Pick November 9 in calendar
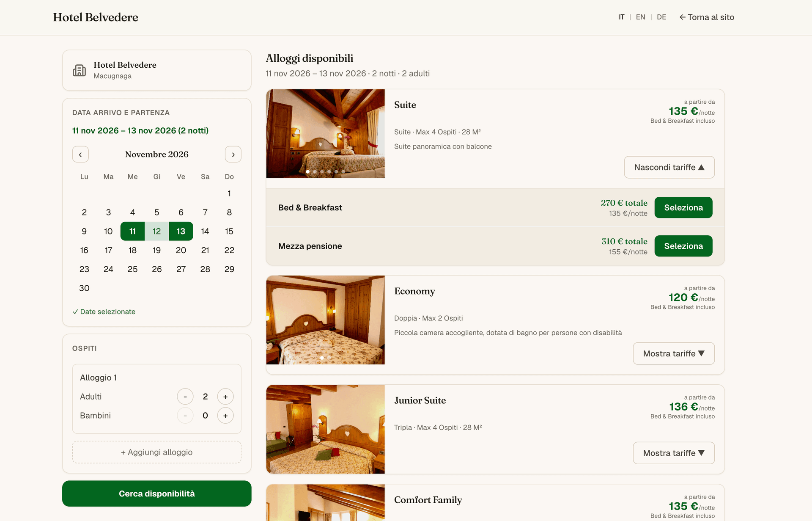 tap(84, 231)
